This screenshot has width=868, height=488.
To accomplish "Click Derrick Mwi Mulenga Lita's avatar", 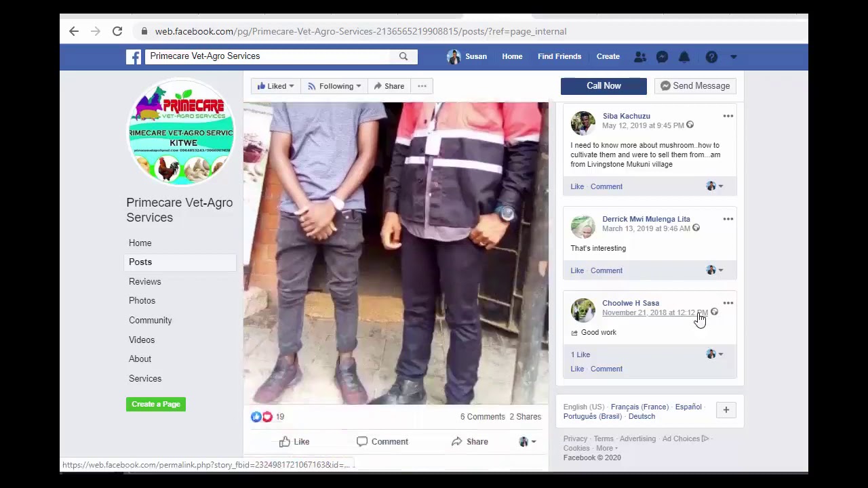I will coord(583,226).
